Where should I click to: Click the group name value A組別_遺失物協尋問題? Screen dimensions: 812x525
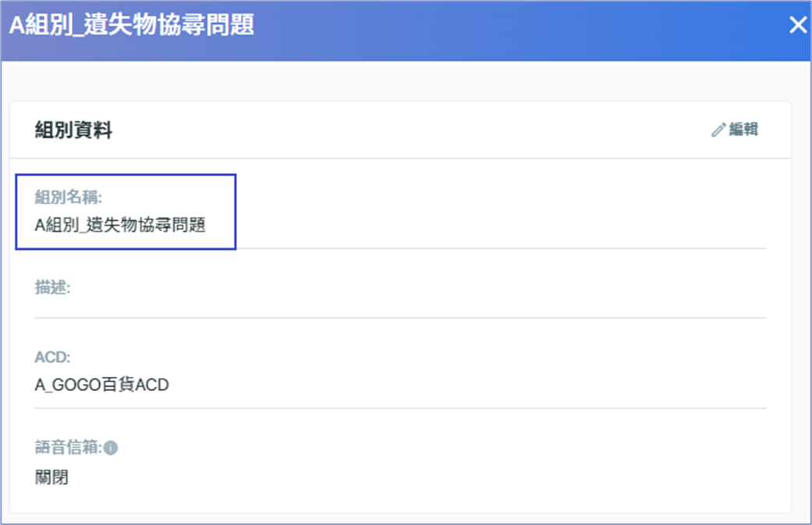click(x=120, y=225)
